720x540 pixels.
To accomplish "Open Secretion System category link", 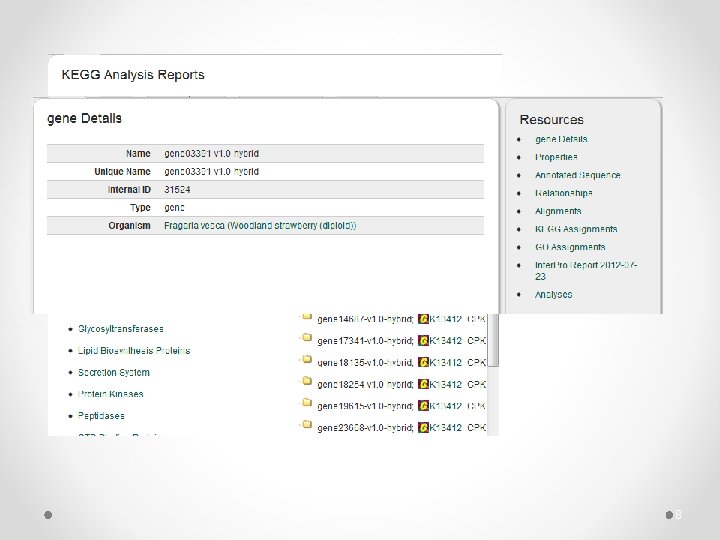I will [x=114, y=372].
